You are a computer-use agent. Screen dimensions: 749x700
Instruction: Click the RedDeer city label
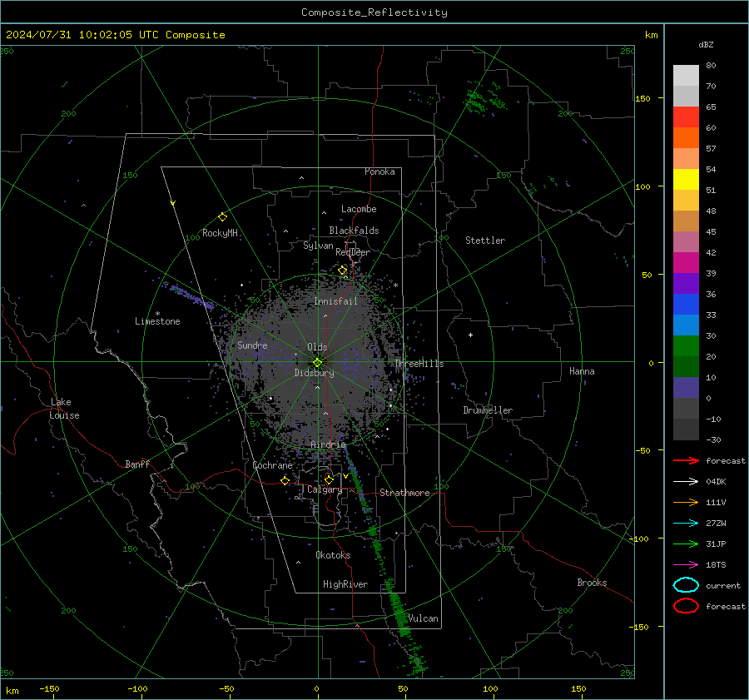point(353,252)
